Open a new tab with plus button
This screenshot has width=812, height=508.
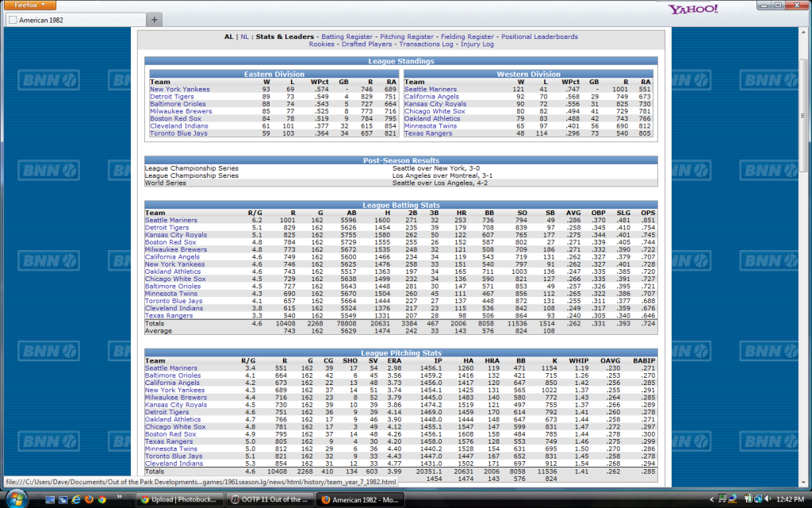[155, 20]
